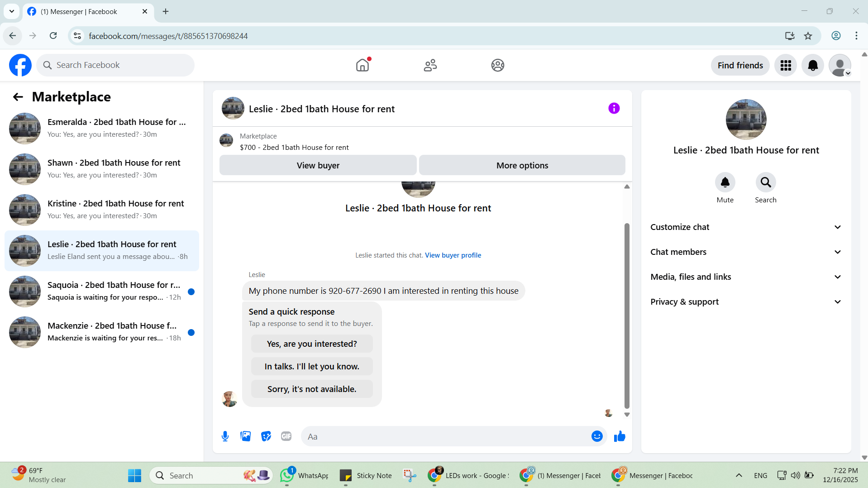Screen dimensions: 868x488
Task: Expand the Chat members section
Action: 746,252
